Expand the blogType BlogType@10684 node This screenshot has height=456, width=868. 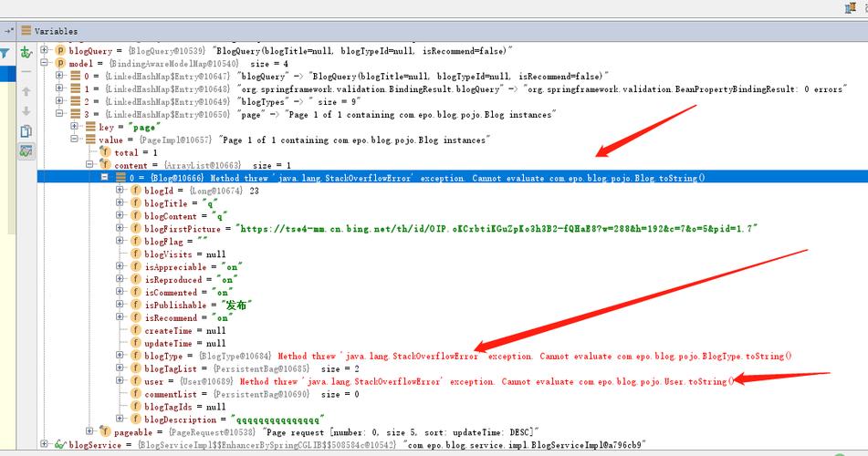tap(120, 356)
